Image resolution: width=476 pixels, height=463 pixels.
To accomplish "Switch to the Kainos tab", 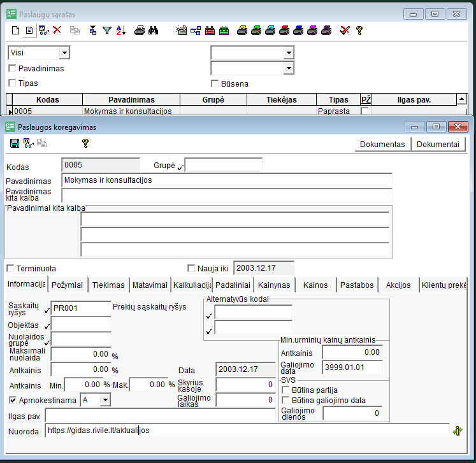I will click(315, 285).
